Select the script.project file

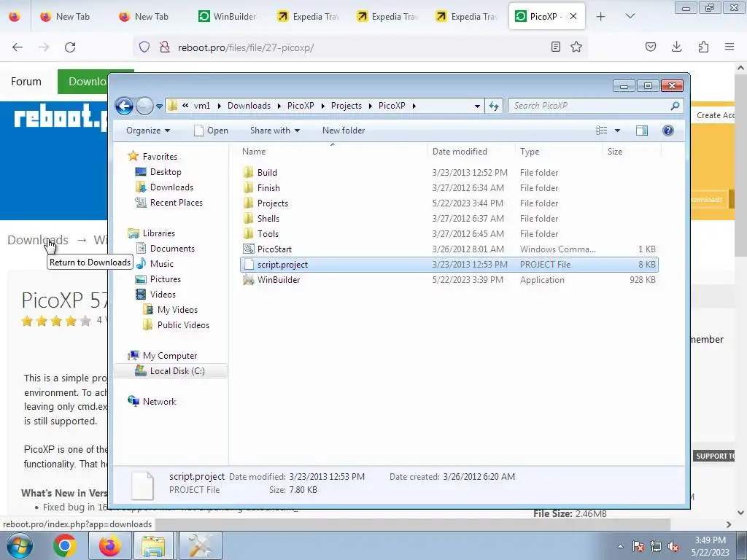click(449, 264)
